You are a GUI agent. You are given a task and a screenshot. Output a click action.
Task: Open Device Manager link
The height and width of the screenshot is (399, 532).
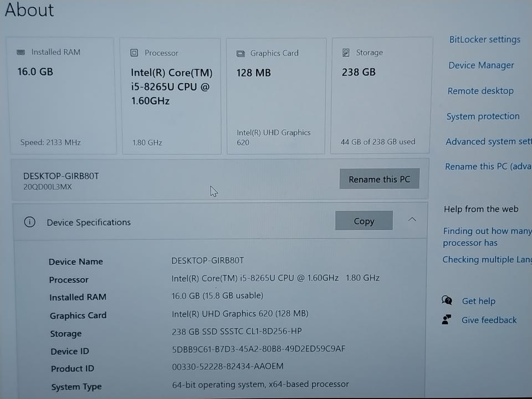[481, 65]
